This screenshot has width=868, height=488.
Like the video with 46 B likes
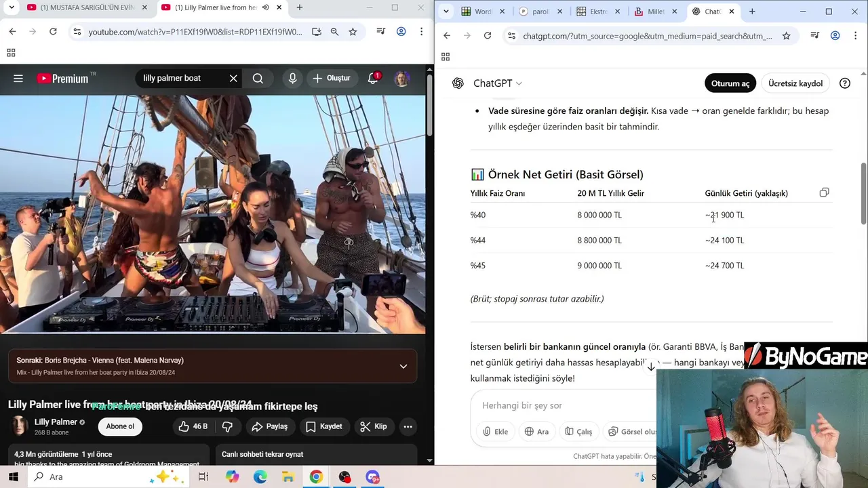point(193,426)
